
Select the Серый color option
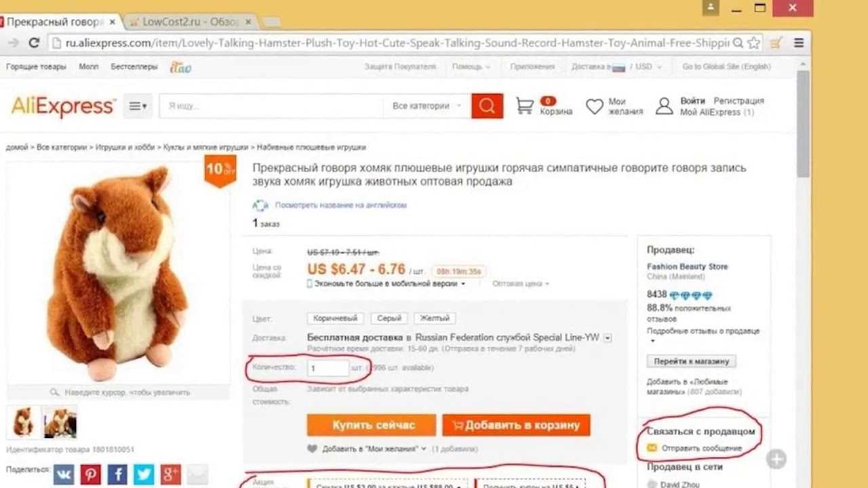[389, 318]
